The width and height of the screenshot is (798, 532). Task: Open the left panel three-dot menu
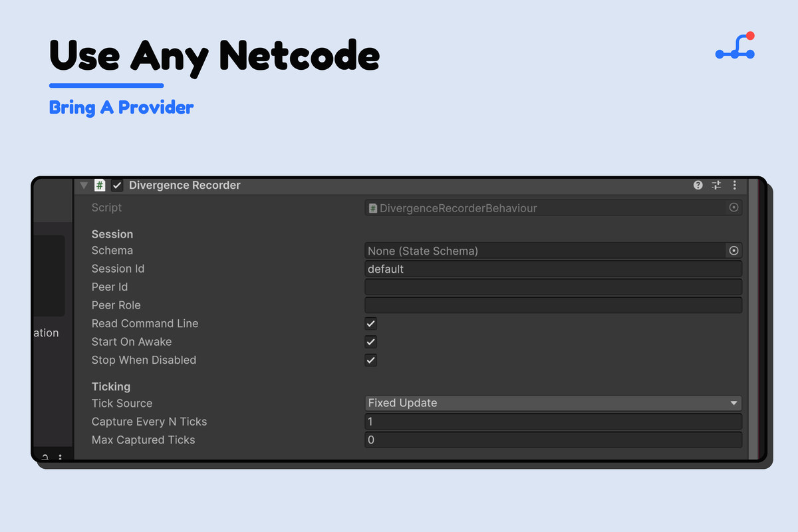[60, 458]
